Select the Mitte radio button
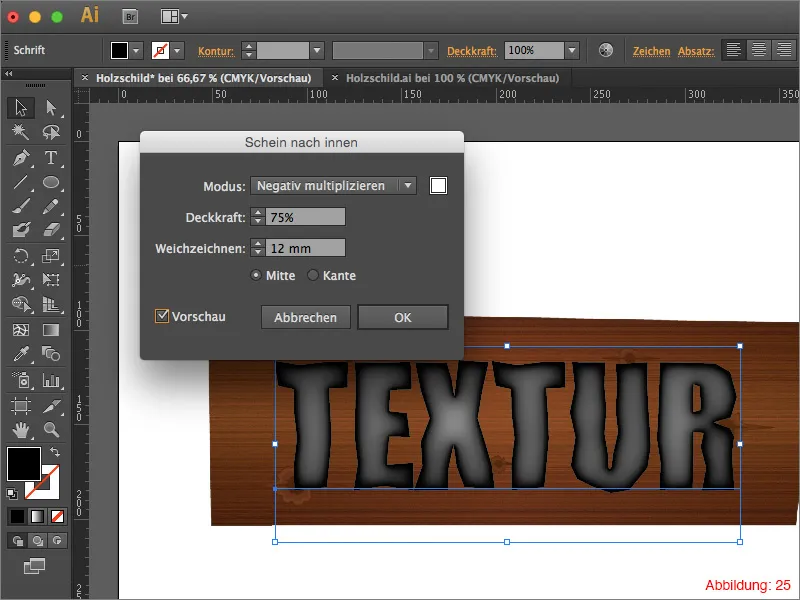 tap(256, 276)
